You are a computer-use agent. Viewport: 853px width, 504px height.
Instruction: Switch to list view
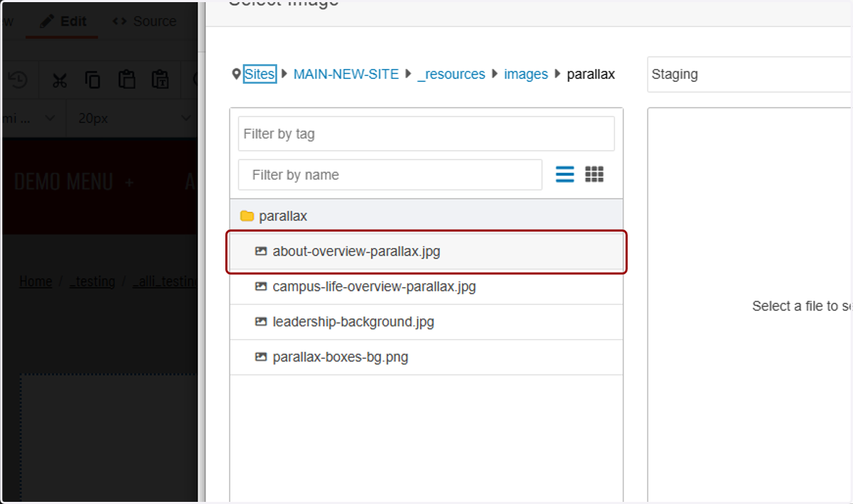tap(565, 174)
